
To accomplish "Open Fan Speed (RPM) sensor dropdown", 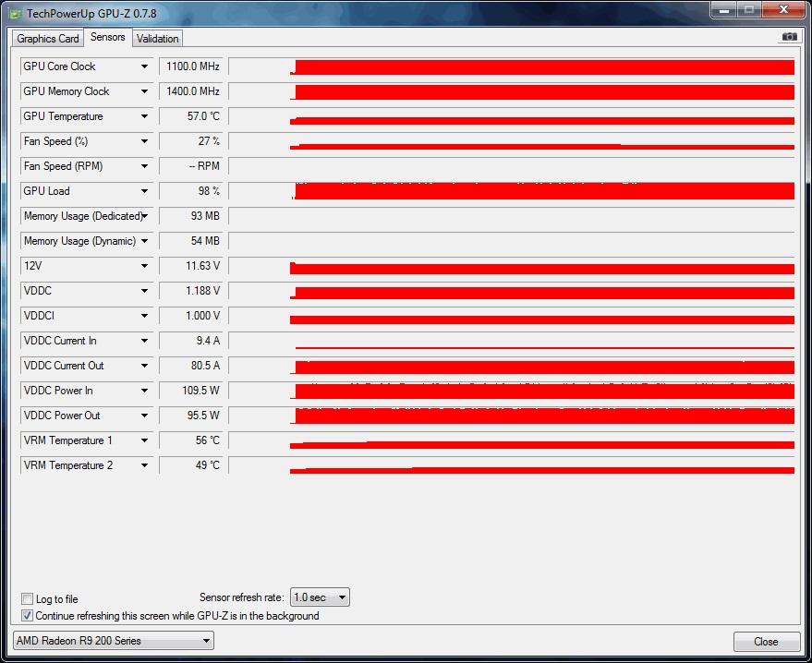I will 144,166.
